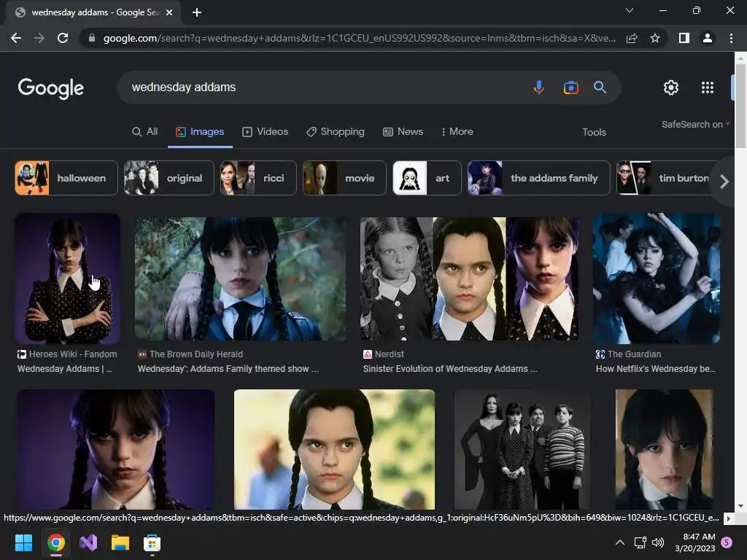Open Google quick settings gear
Viewport: 747px width, 560px height.
pyautogui.click(x=671, y=87)
